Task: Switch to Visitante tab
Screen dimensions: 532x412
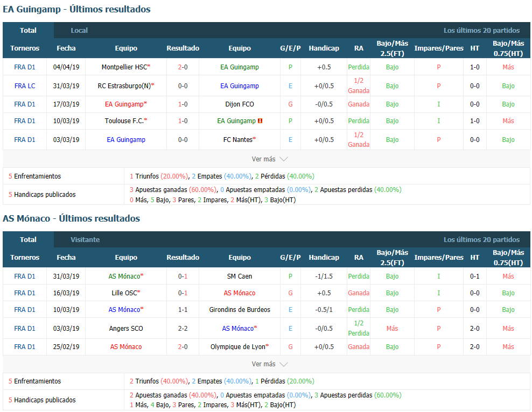Action: click(x=85, y=239)
